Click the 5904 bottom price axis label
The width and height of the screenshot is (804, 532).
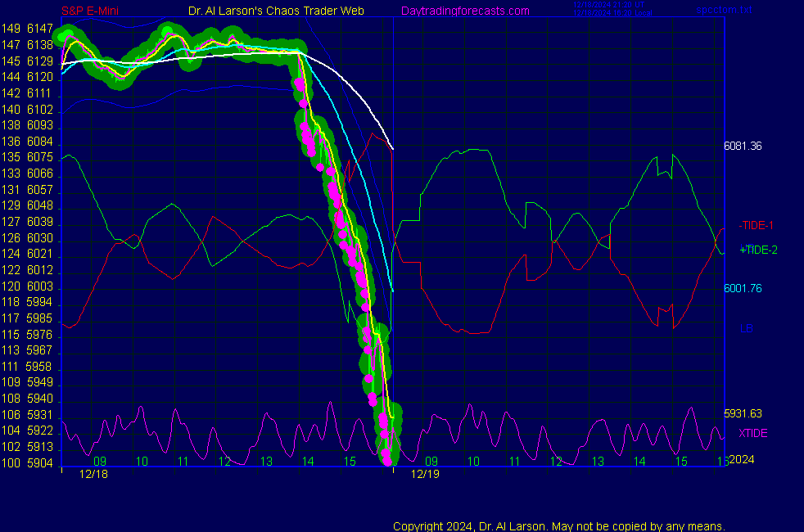[x=39, y=463]
